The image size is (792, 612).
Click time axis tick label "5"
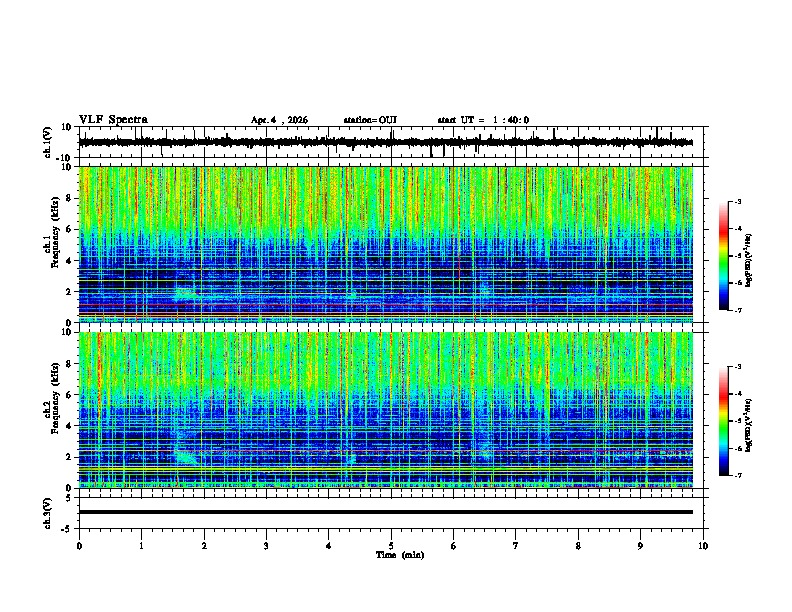[391, 546]
